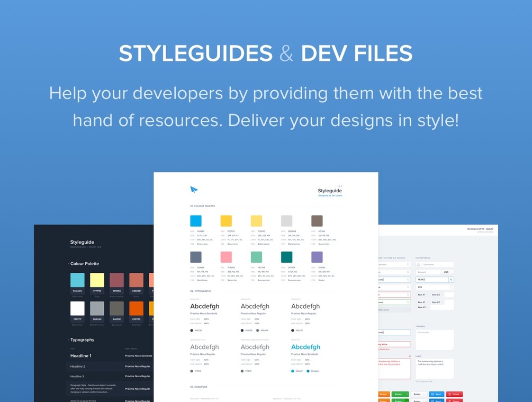Click the blue paper plane logo
This screenshot has height=402, width=532.
[194, 190]
